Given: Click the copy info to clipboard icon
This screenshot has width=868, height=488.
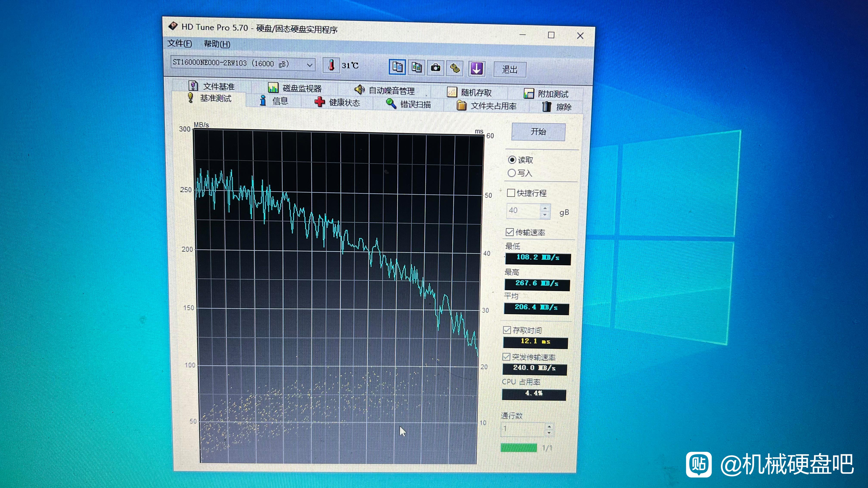Looking at the screenshot, I should [397, 67].
